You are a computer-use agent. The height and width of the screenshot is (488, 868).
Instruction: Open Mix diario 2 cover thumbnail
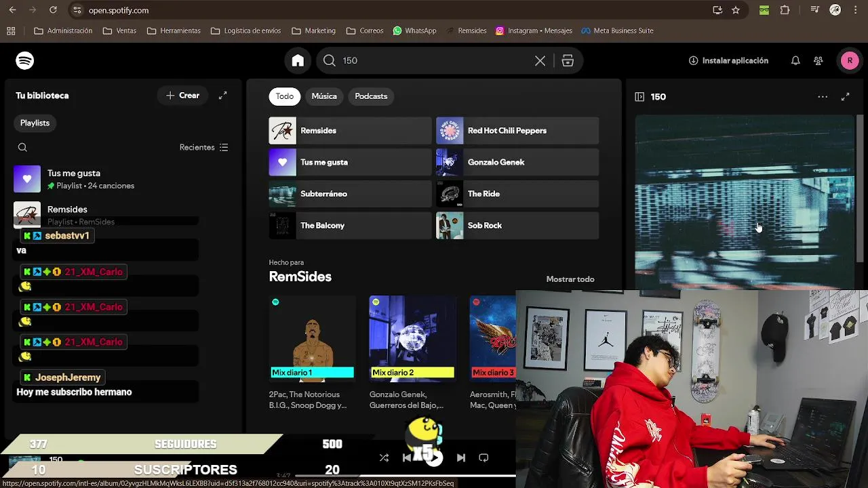point(412,339)
